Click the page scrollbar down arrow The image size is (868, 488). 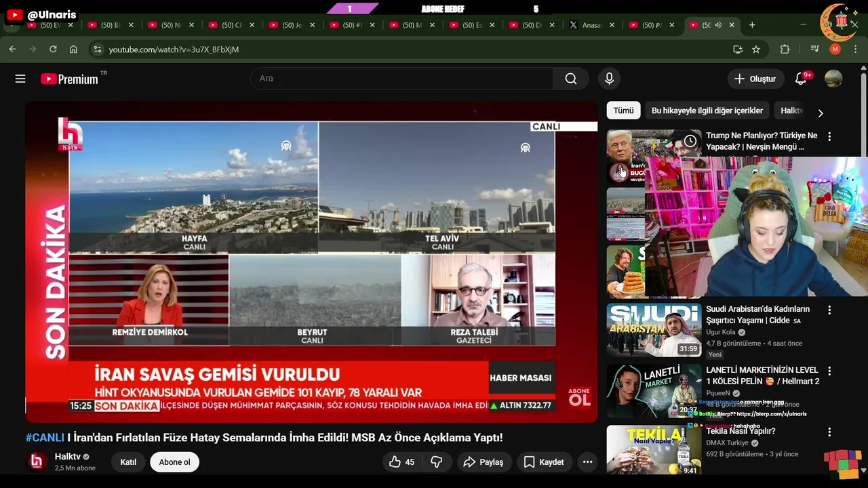tap(863, 470)
